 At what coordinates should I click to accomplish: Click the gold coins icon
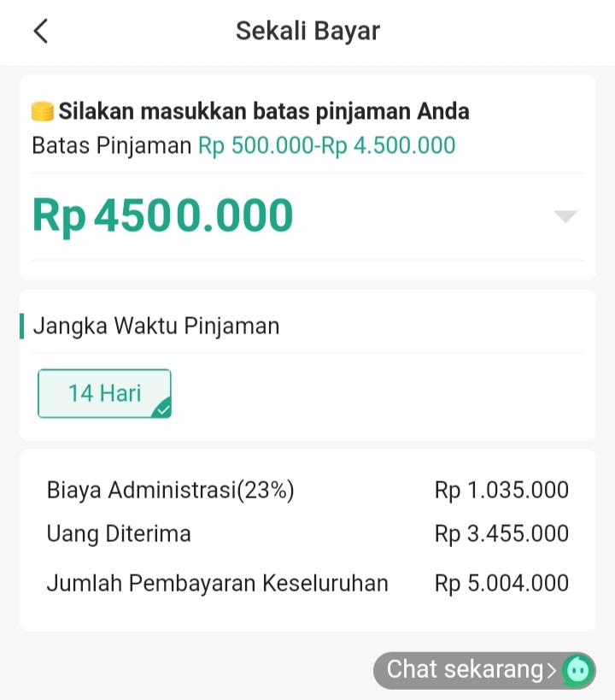pos(43,111)
